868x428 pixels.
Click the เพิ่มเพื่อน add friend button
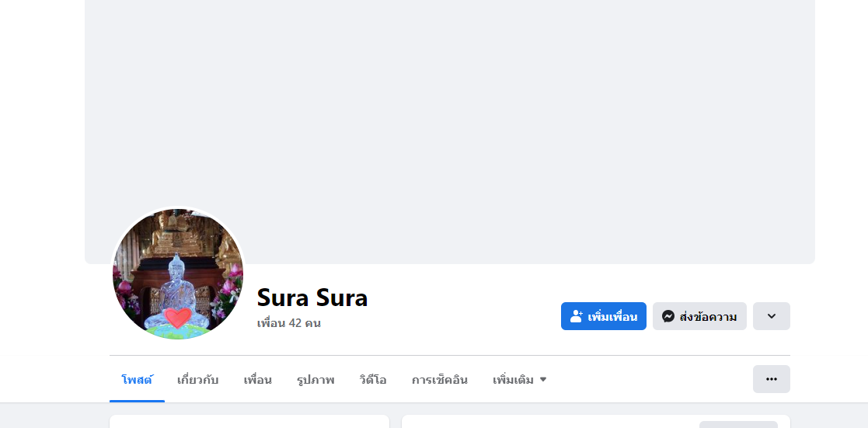click(603, 316)
